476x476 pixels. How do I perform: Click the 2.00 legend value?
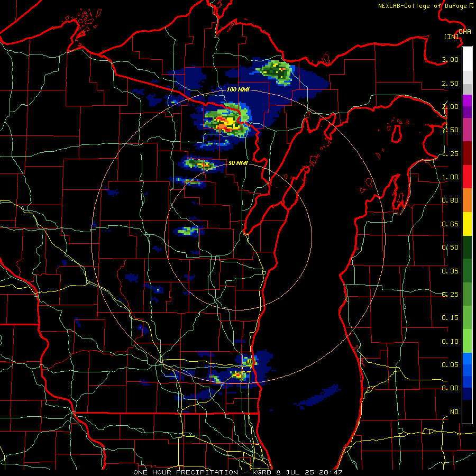tap(450, 106)
